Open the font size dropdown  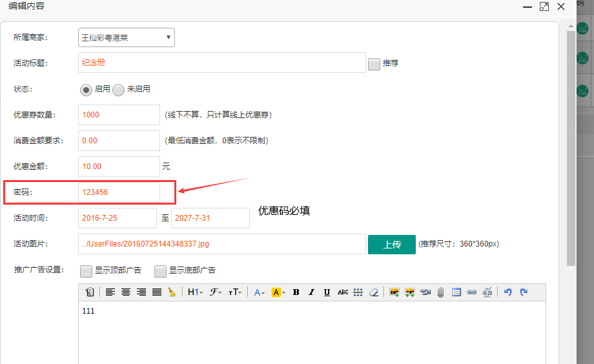(235, 292)
